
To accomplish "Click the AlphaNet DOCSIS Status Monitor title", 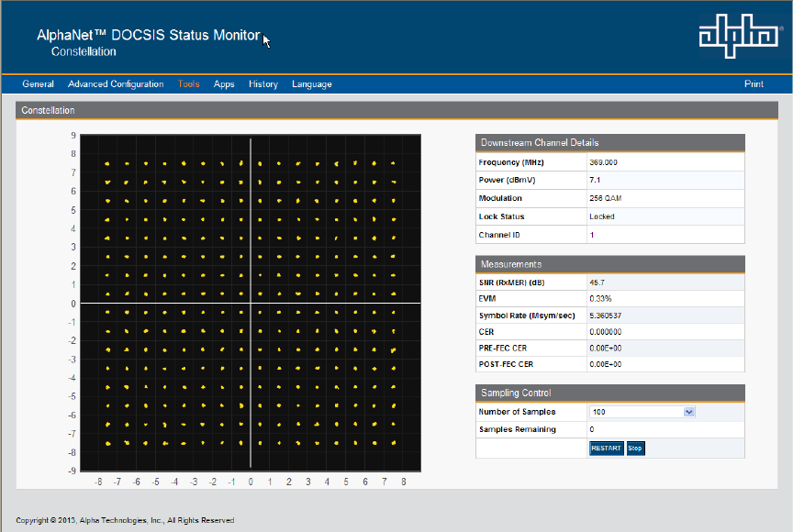I will [x=148, y=35].
